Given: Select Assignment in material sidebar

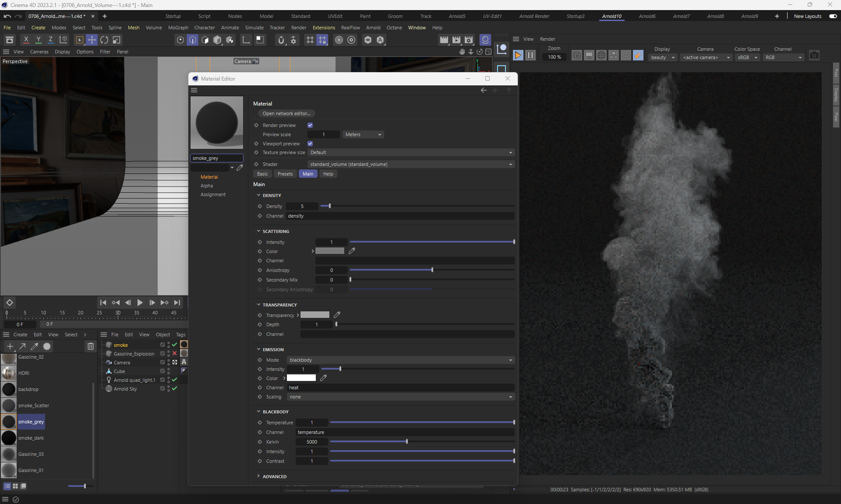Looking at the screenshot, I should pyautogui.click(x=213, y=194).
